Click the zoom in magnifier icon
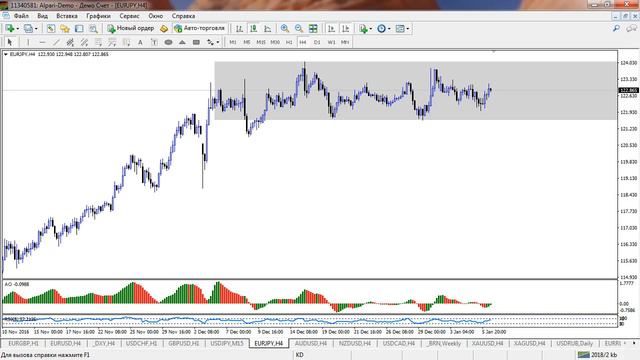The width and height of the screenshot is (640, 360). [x=285, y=29]
